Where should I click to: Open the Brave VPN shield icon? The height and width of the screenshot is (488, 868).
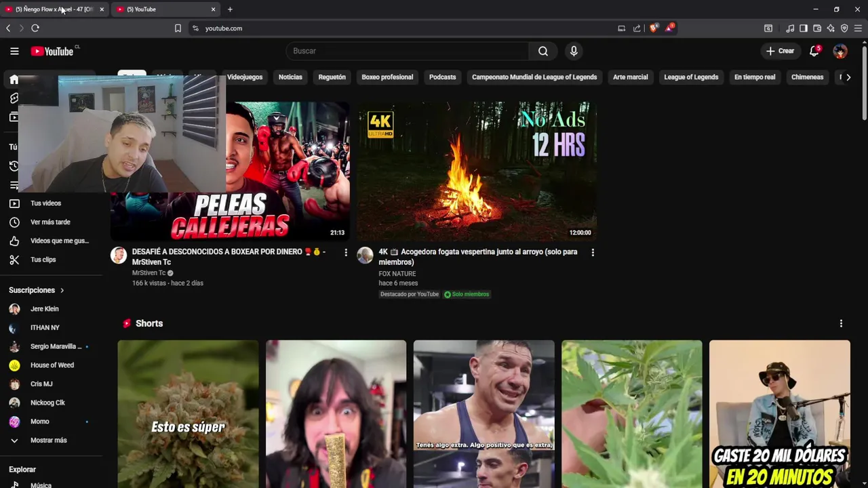click(x=844, y=28)
